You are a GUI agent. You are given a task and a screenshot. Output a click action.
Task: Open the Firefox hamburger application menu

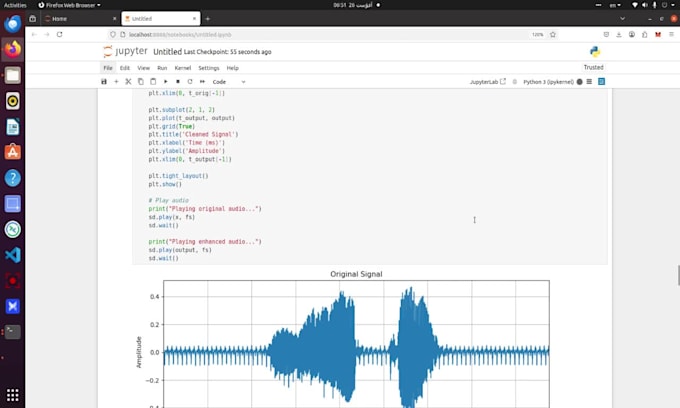coord(671,34)
